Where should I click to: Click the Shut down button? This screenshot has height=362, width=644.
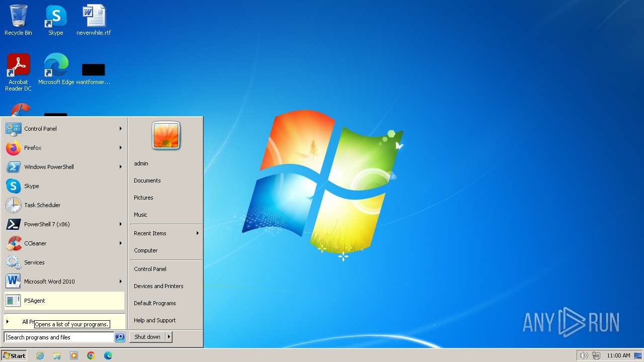(x=147, y=337)
